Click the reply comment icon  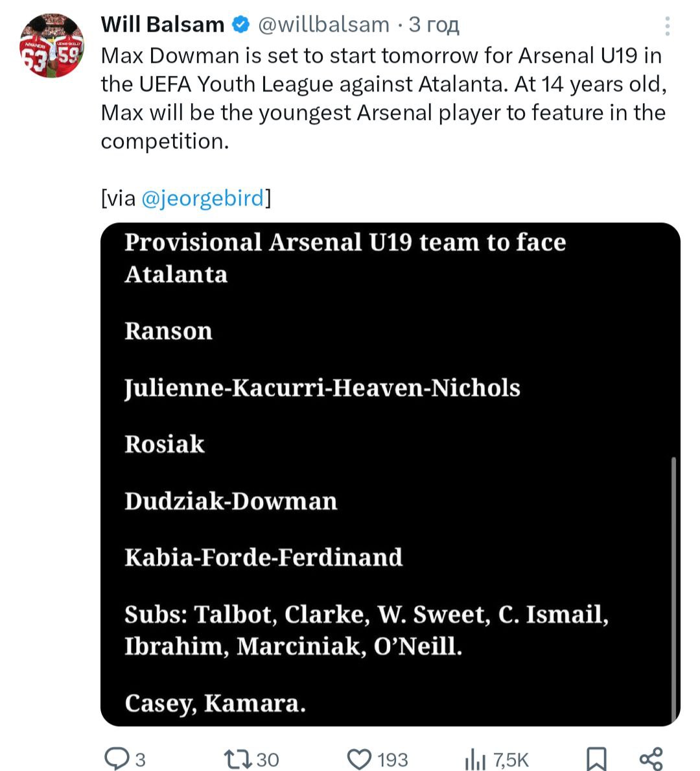pyautogui.click(x=117, y=758)
